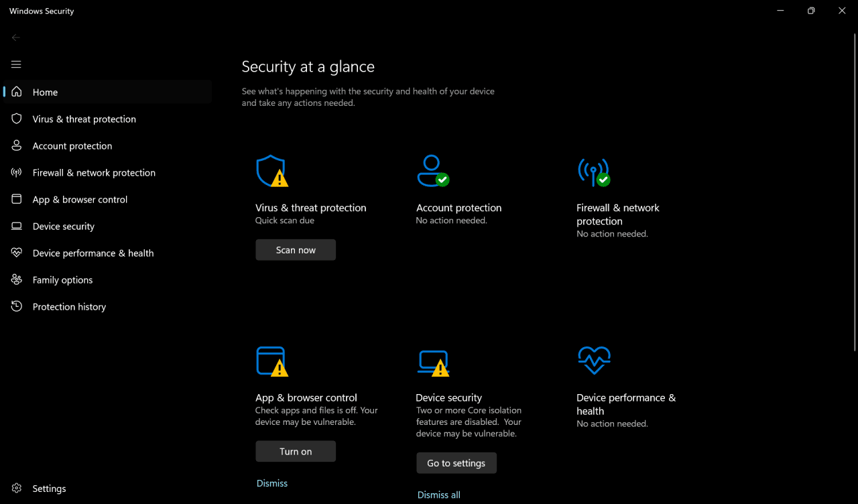The image size is (858, 504).
Task: Open Settings at the sidebar bottom
Action: 107,489
